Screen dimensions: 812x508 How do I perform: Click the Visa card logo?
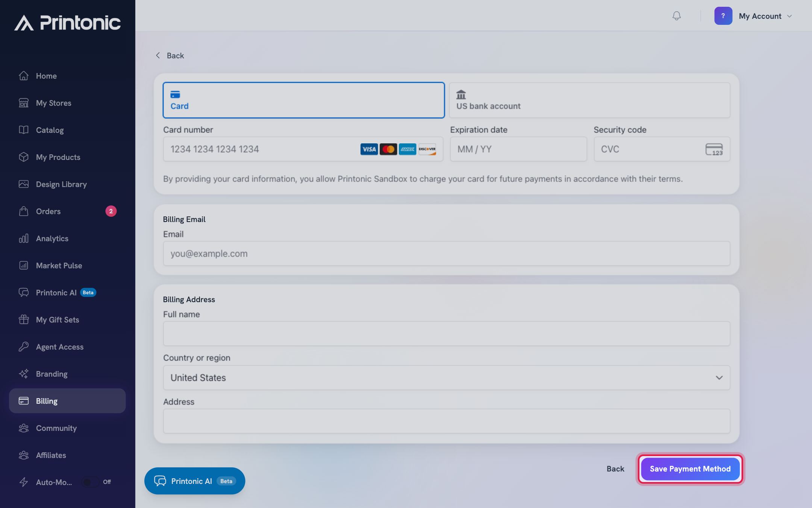click(x=369, y=149)
